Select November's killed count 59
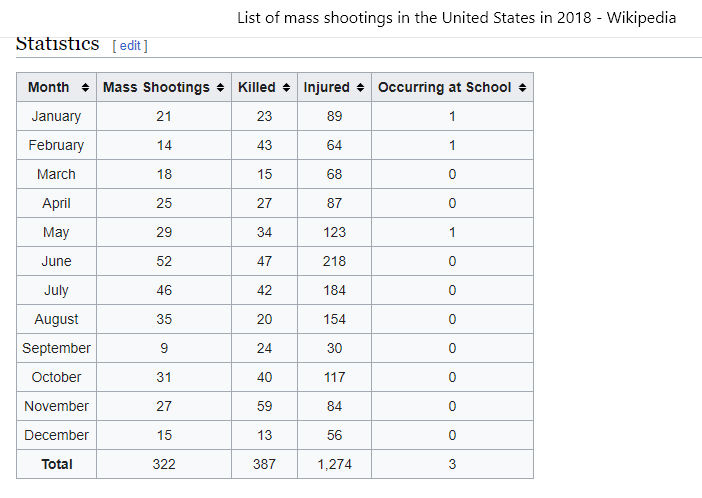Viewport: 702px width, 498px height. click(264, 407)
